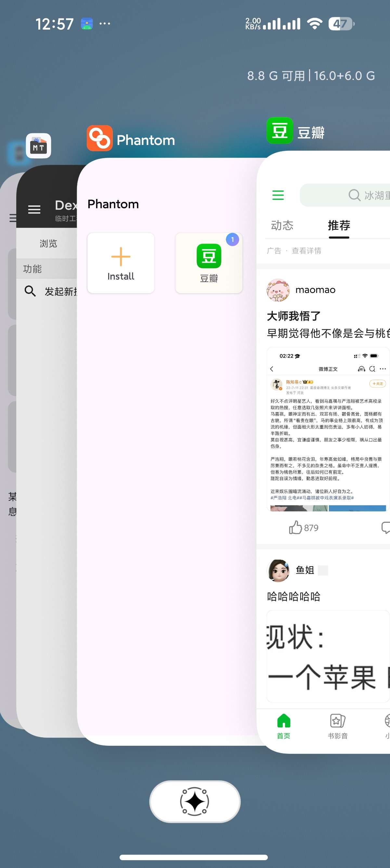Tap the notification badge on 豆瓣 tile

232,240
